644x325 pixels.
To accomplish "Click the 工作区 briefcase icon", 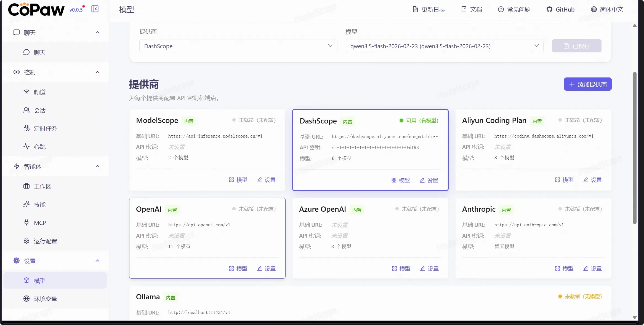I will (x=26, y=186).
